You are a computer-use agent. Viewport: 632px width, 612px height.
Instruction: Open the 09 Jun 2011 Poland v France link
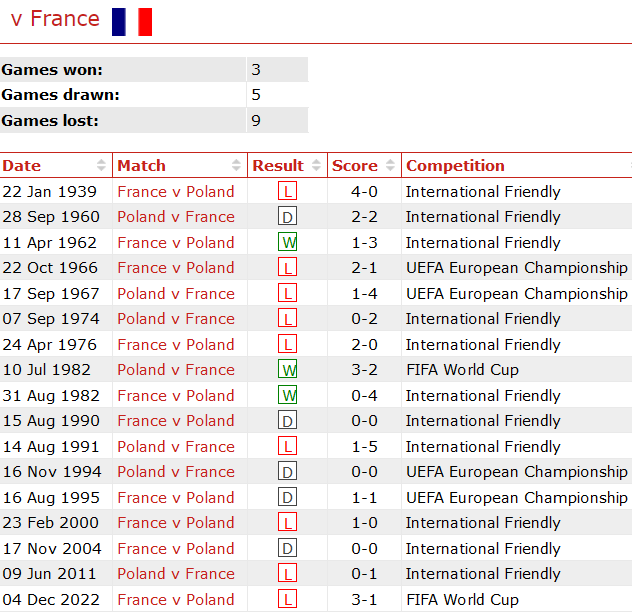pos(176,574)
